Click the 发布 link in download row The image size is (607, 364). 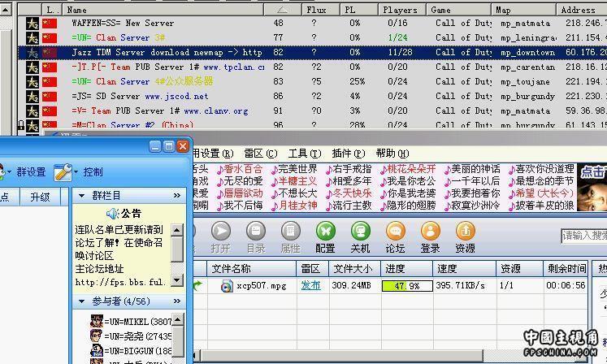point(311,286)
